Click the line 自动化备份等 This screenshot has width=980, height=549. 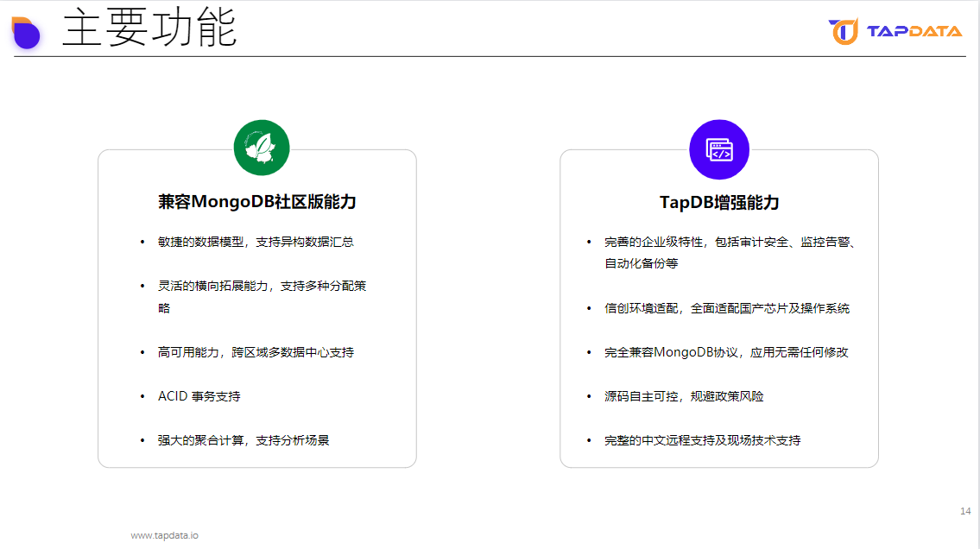coord(642,263)
